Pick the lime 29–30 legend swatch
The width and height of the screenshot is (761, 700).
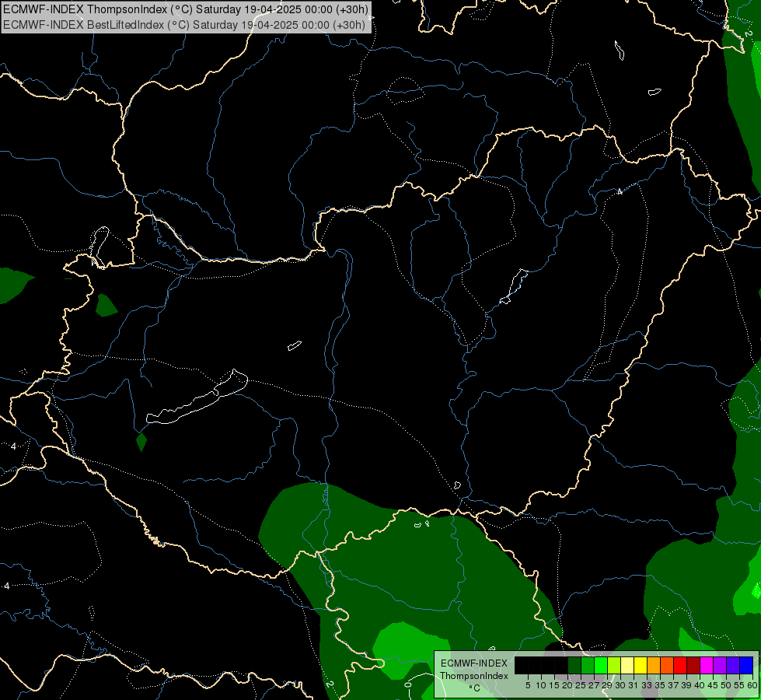pyautogui.click(x=614, y=665)
